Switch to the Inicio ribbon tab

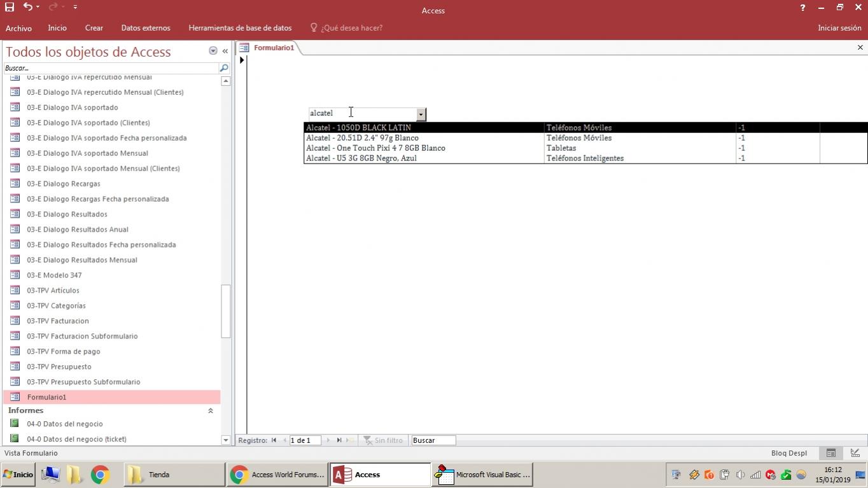(x=57, y=28)
